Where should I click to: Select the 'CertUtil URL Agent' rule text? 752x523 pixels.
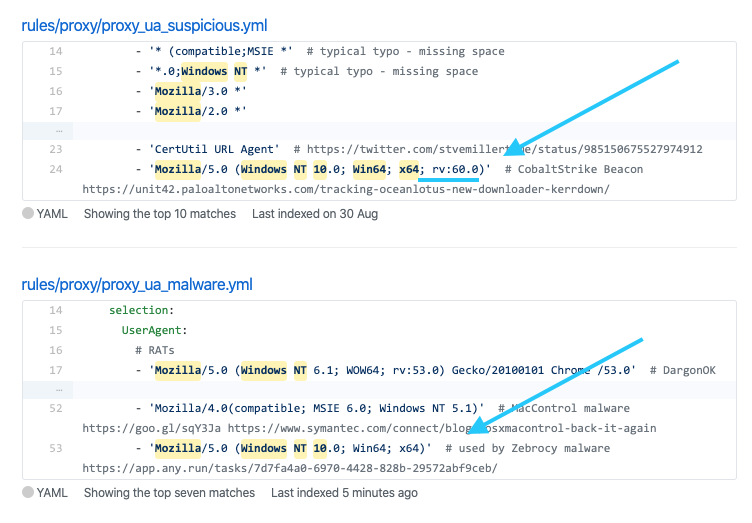(x=214, y=149)
